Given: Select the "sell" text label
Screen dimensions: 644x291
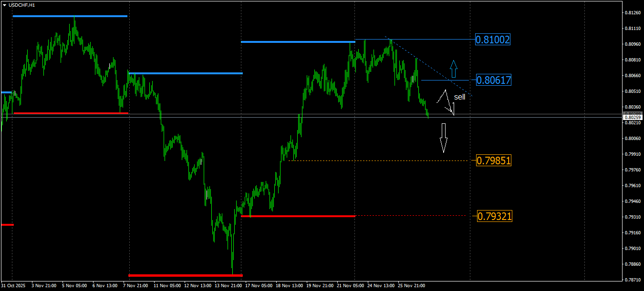Looking at the screenshot, I should 459,97.
